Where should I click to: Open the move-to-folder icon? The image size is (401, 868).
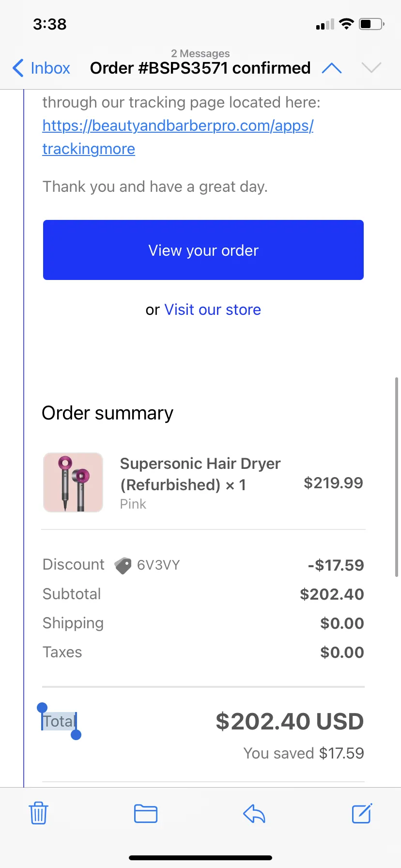[146, 814]
